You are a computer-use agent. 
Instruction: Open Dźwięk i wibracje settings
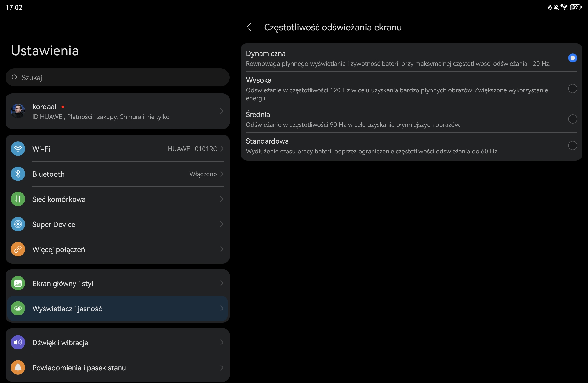click(60, 343)
